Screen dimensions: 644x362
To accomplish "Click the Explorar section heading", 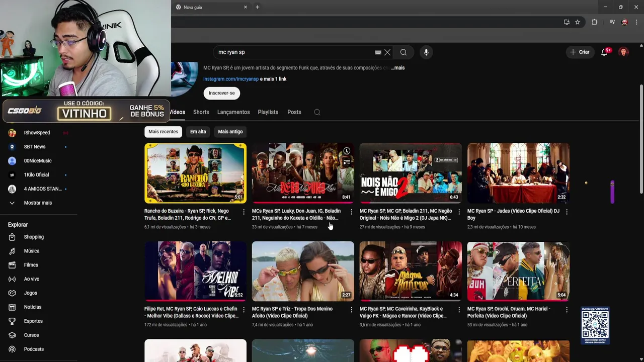I will (x=18, y=225).
